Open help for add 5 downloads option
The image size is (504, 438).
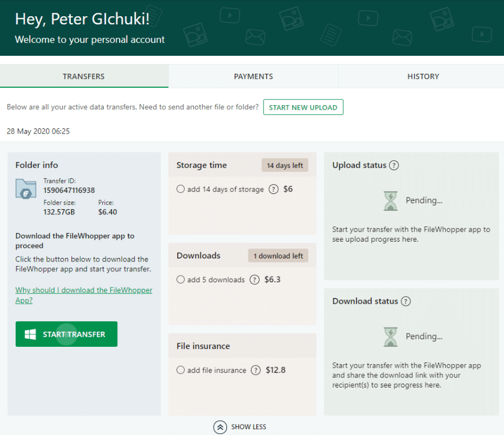click(254, 280)
